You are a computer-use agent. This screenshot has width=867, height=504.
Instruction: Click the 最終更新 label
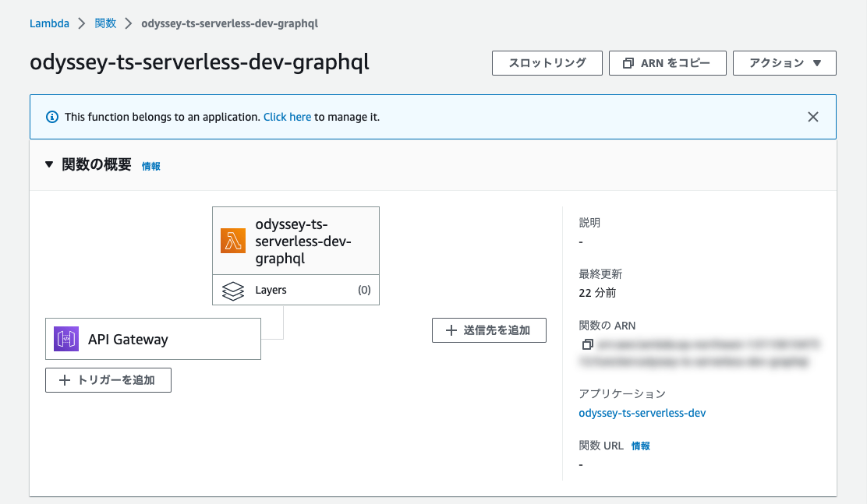[x=600, y=274]
